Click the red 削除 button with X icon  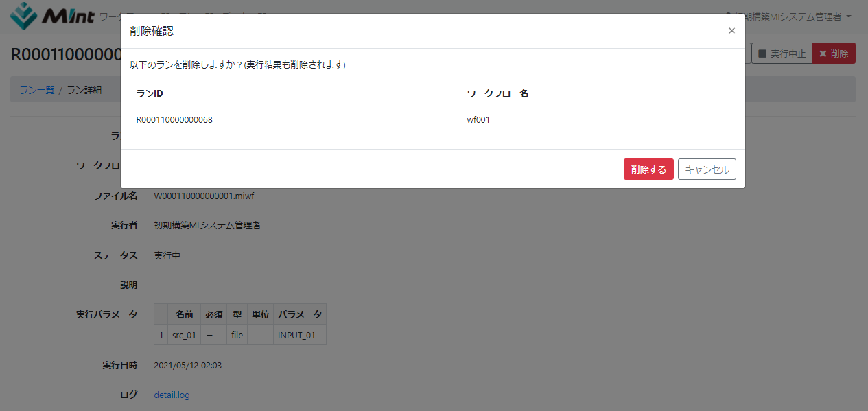(x=834, y=54)
